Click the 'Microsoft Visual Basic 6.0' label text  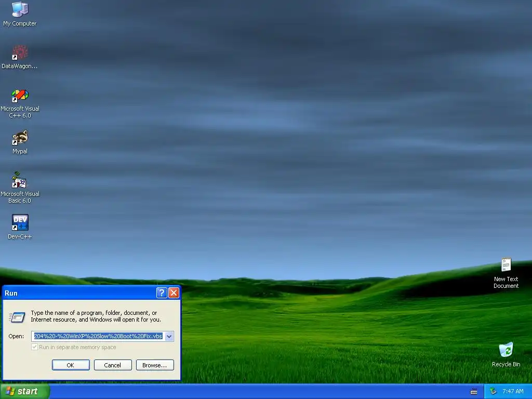[20, 197]
